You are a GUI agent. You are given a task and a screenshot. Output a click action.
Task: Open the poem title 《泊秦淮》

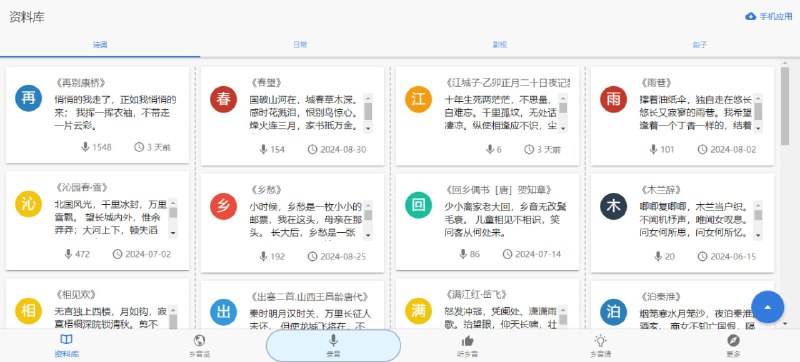point(661,296)
